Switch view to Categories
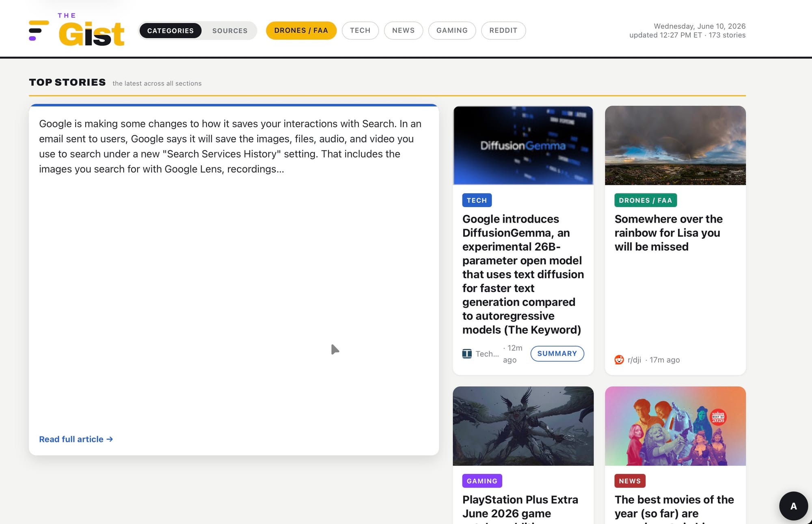Viewport: 812px width, 524px height. tap(170, 30)
